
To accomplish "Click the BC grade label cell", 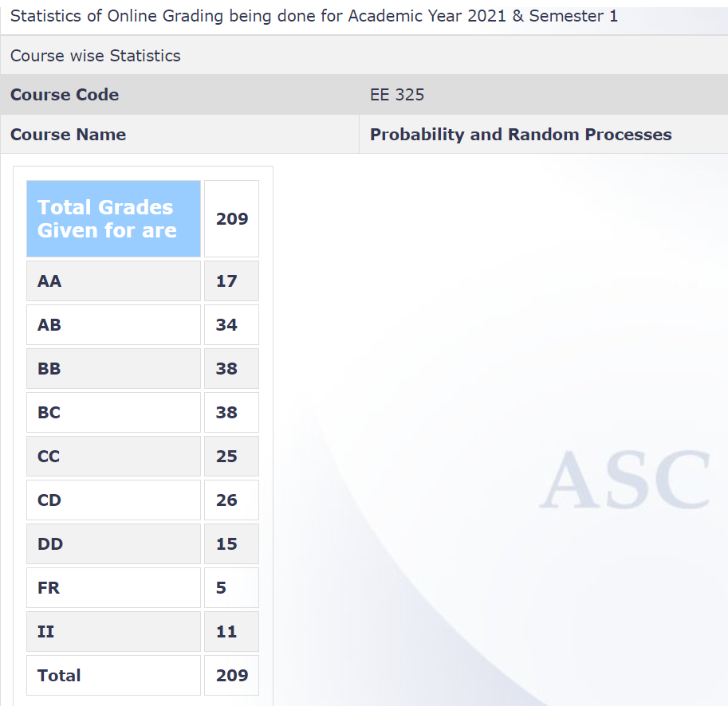I will pos(113,413).
